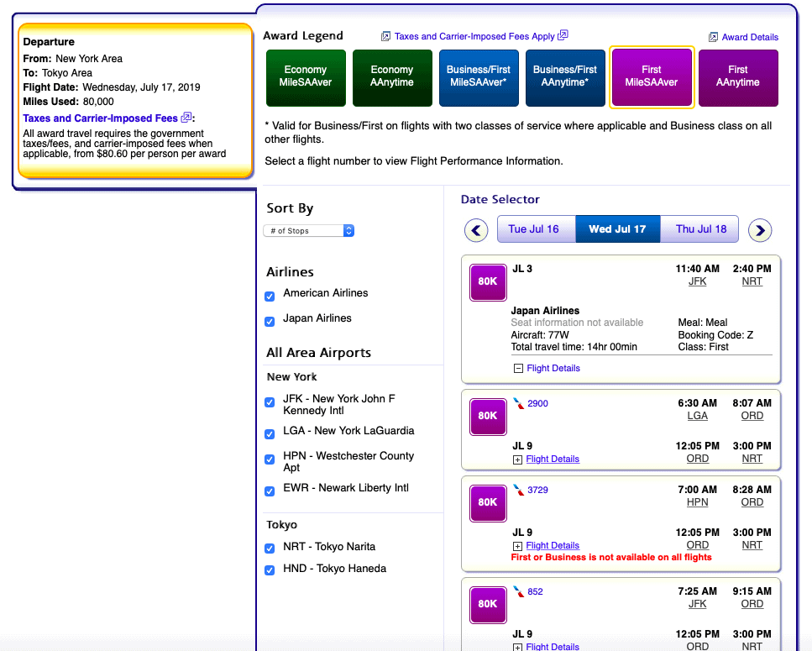Click the previous date arrow icon
Image resolution: width=812 pixels, height=651 pixels.
(x=476, y=230)
